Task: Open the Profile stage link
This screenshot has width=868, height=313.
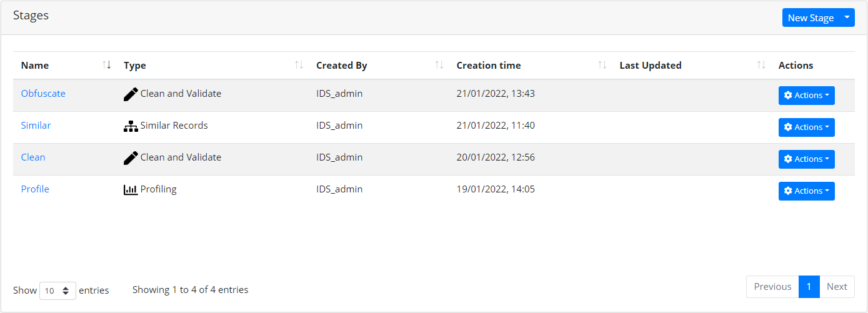Action: tap(35, 189)
